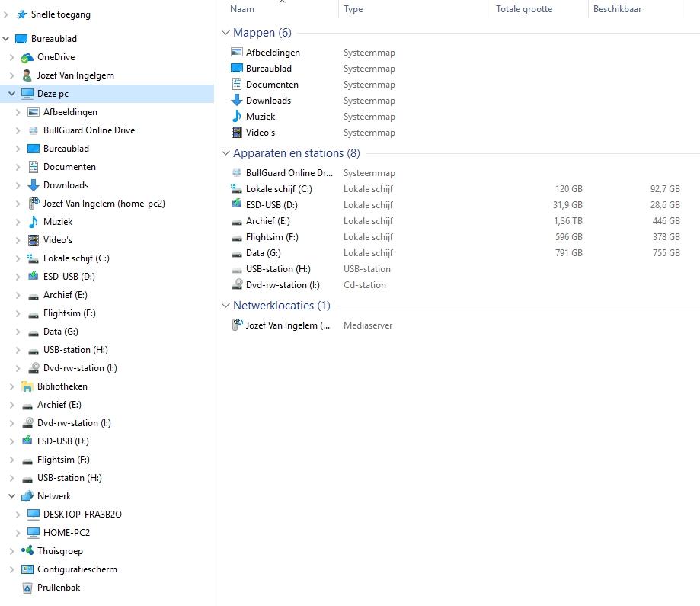The height and width of the screenshot is (606, 700).
Task: Expand Snelle toegang in navigation tree
Action: 6,14
